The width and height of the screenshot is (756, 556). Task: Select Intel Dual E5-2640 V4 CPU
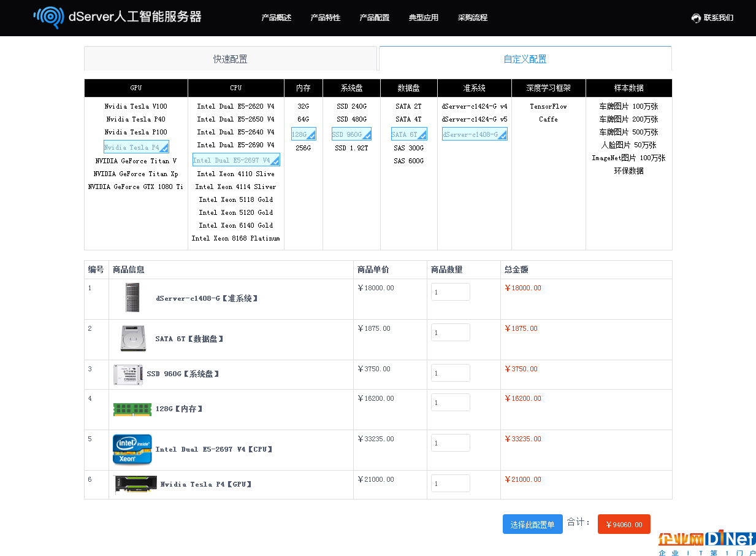pyautogui.click(x=236, y=132)
